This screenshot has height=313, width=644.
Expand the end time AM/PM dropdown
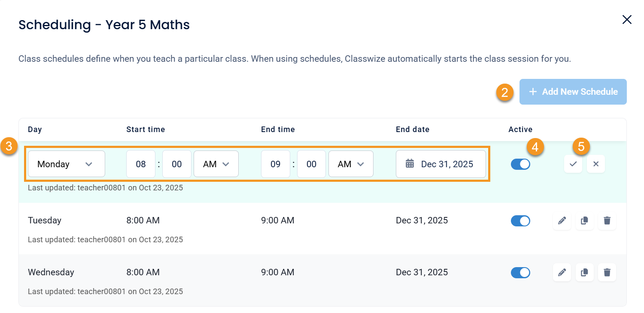351,164
